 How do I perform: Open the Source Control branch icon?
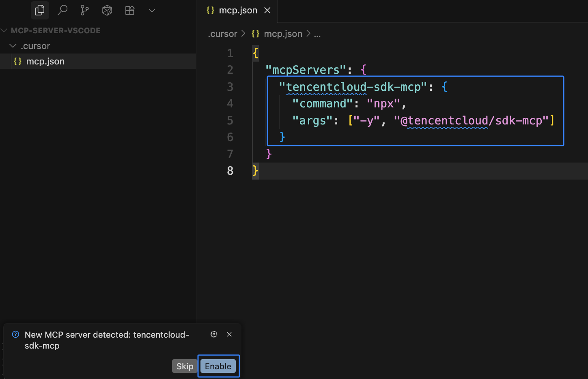[x=85, y=10]
